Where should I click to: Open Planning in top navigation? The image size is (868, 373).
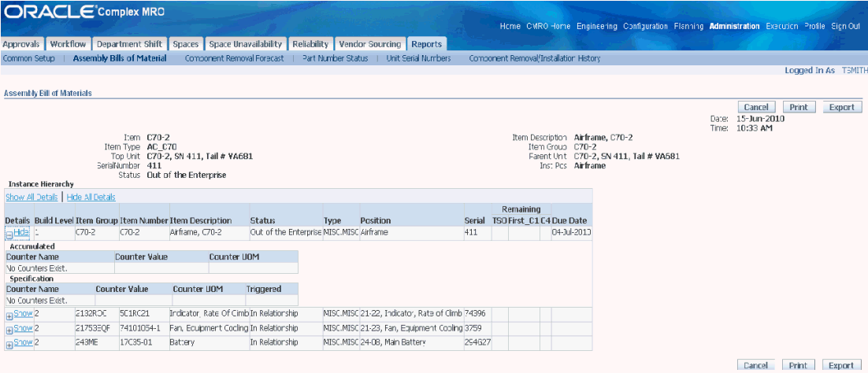click(x=688, y=26)
